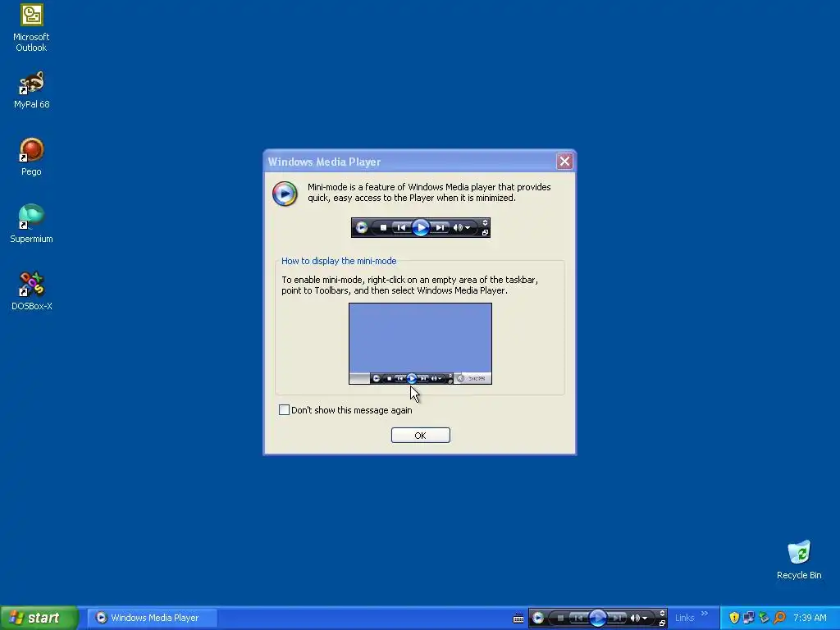Image resolution: width=840 pixels, height=630 pixels.
Task: Expand the Links toolbar chevron
Action: [x=705, y=614]
